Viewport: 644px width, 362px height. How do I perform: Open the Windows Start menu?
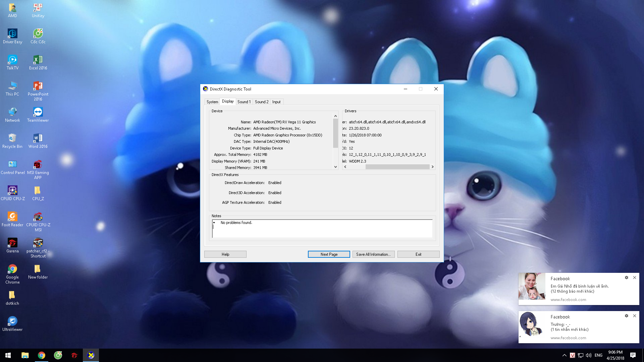pos(8,355)
